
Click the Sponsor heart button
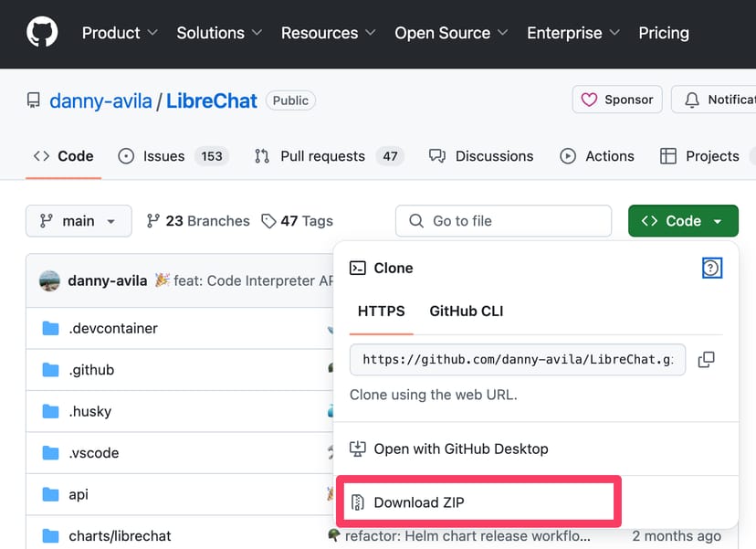point(616,100)
